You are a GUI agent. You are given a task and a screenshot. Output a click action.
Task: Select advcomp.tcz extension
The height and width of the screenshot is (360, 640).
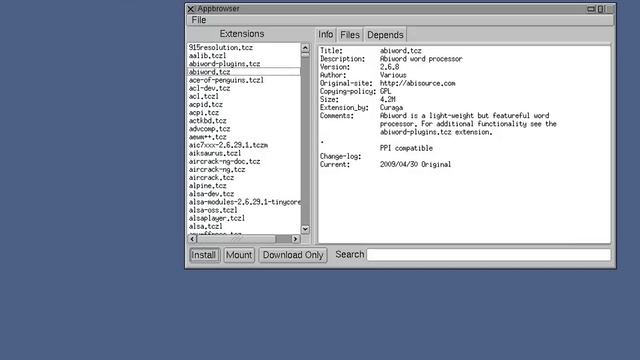tap(244, 129)
